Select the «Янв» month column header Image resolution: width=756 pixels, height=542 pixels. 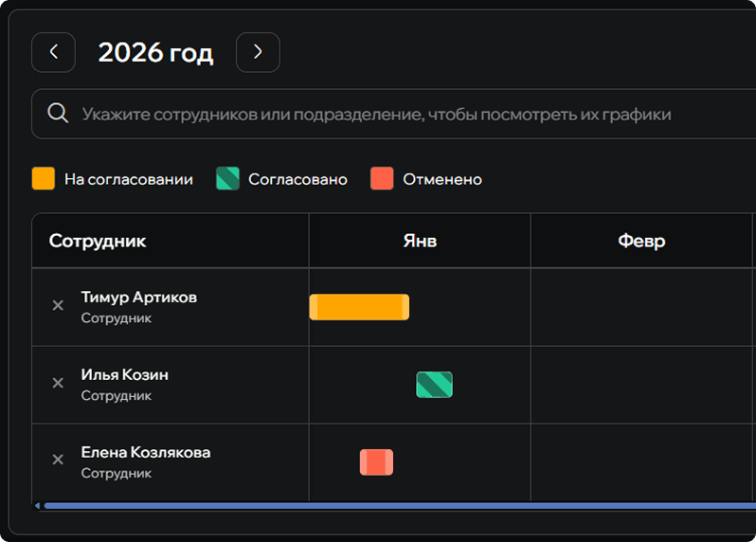click(x=420, y=241)
